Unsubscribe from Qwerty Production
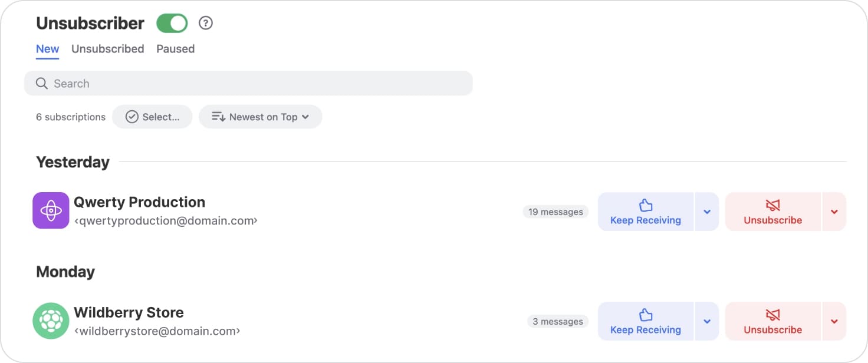This screenshot has width=868, height=363. (x=772, y=212)
